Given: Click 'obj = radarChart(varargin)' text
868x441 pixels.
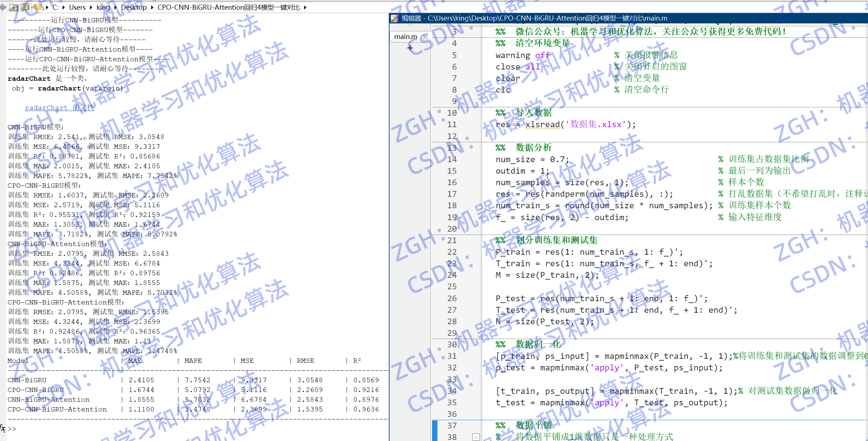Looking at the screenshot, I should (x=67, y=88).
